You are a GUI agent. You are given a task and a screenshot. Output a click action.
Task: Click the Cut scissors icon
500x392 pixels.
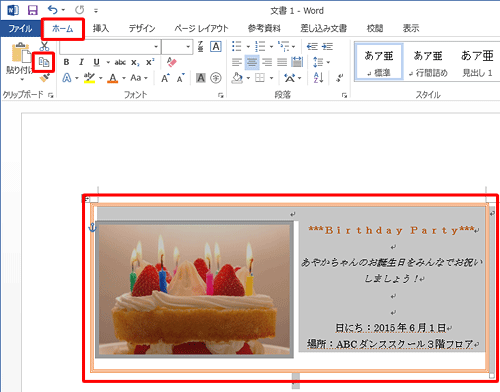point(44,46)
